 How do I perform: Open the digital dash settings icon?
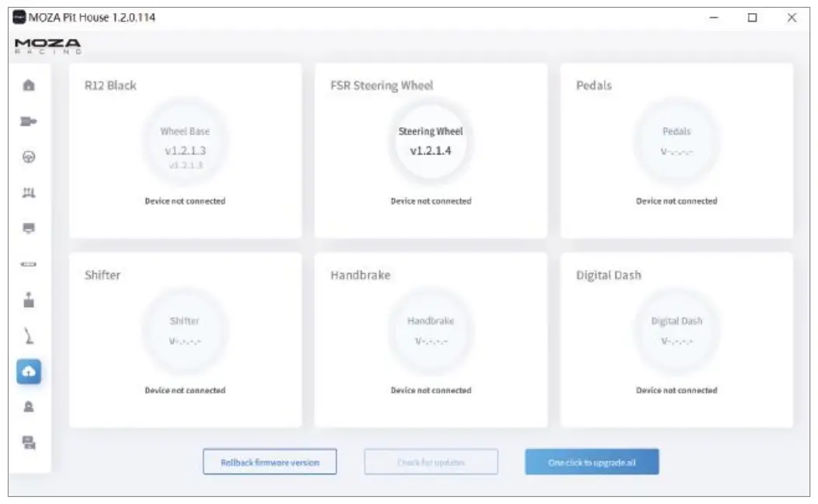(x=29, y=229)
